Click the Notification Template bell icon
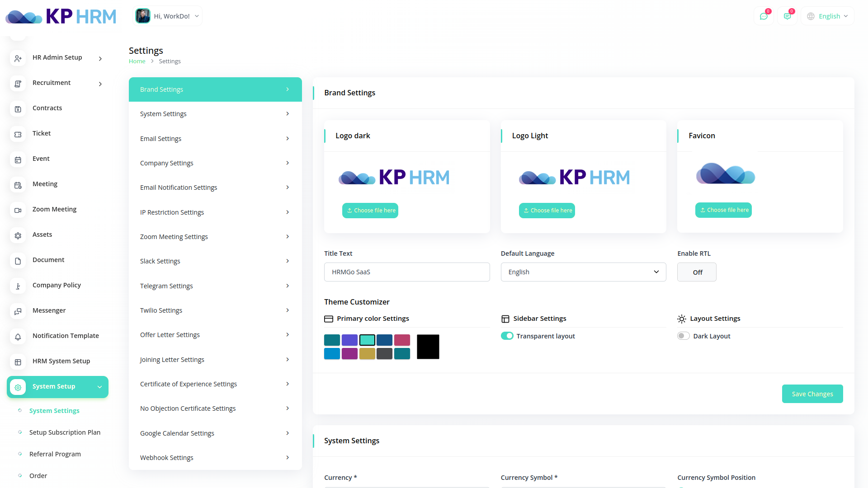This screenshot has width=868, height=488. point(18,337)
